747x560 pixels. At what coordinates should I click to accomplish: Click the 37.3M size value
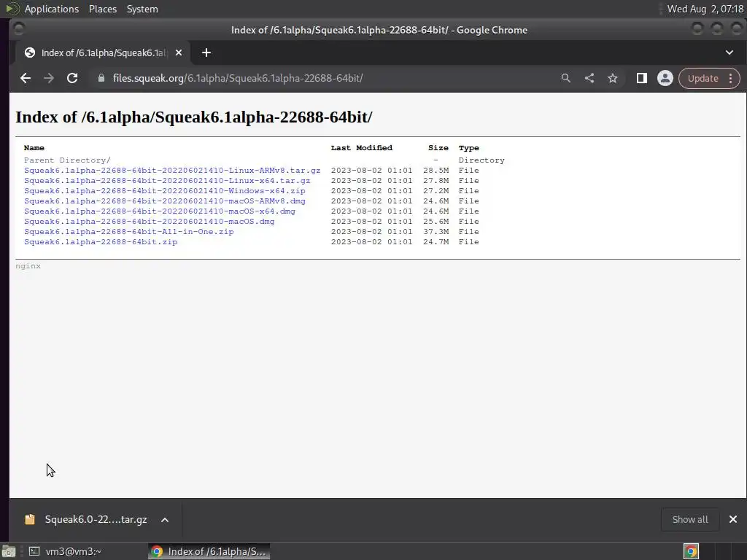coord(436,231)
